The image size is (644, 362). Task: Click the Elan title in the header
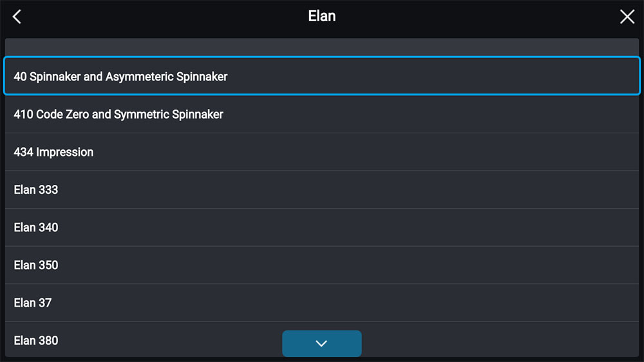click(x=321, y=16)
